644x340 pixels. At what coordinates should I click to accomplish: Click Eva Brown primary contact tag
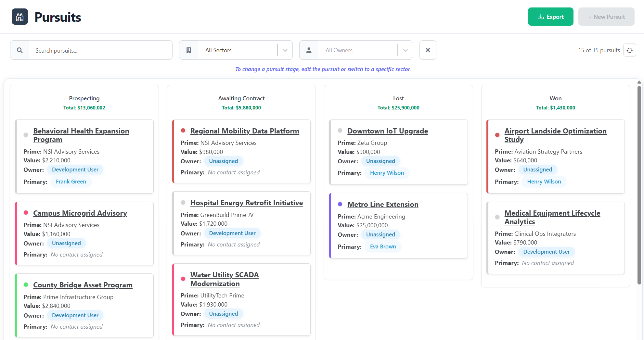click(x=383, y=246)
